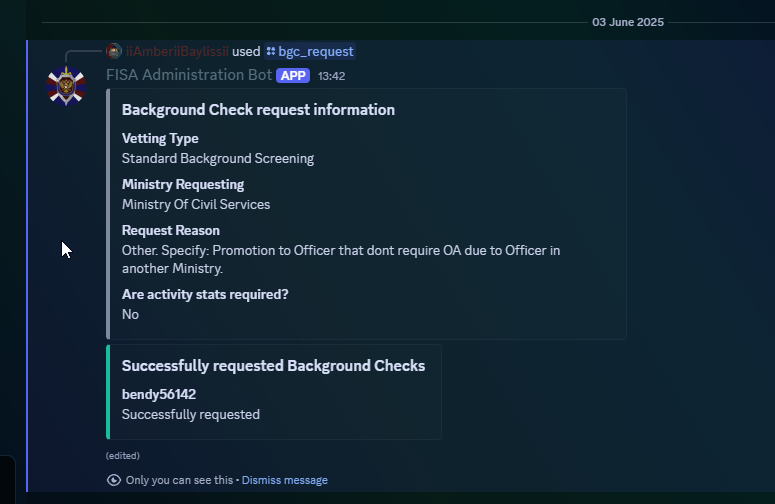The image size is (775, 504).
Task: Click the 03 June 2025 date divider
Action: (628, 22)
